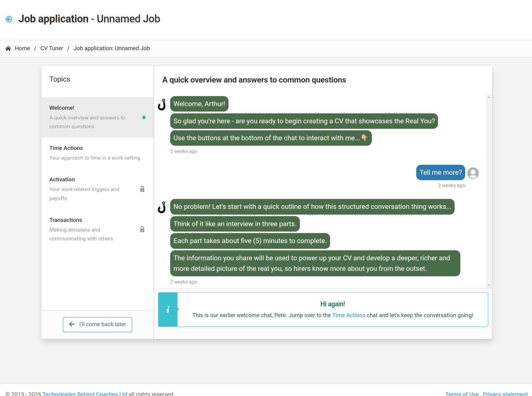Screen dimensions: 532x396
Task: Click the 'Use the buttons at the bottom' message
Action: click(x=271, y=138)
